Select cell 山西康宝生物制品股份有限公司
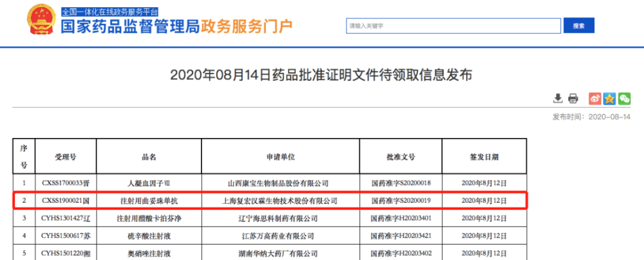Viewport: 644px width, 260px height. (281, 183)
